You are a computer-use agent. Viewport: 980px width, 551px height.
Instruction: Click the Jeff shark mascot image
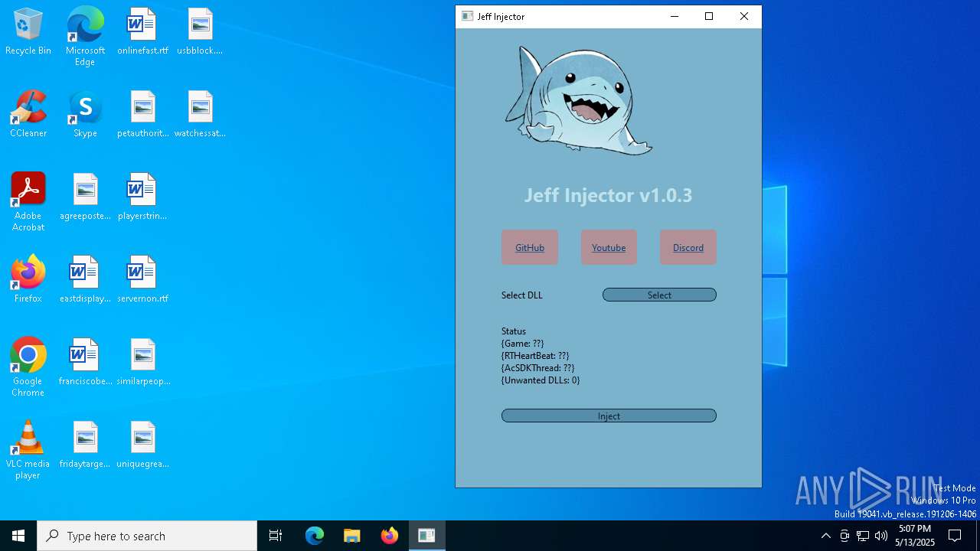coord(579,100)
